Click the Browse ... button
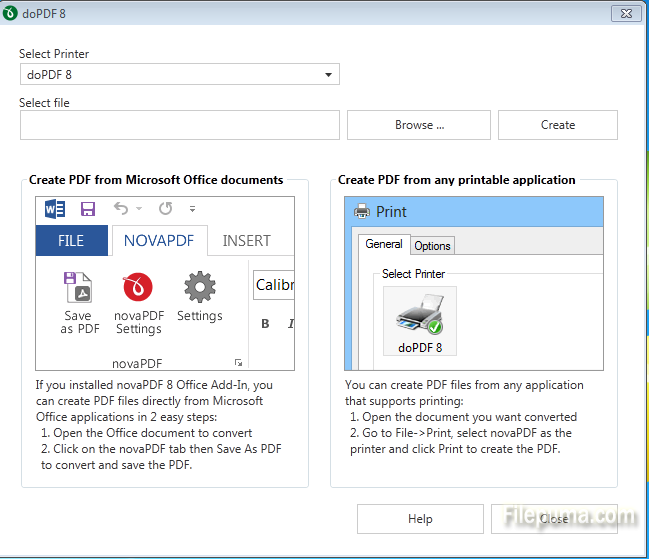649x559 pixels. click(419, 125)
